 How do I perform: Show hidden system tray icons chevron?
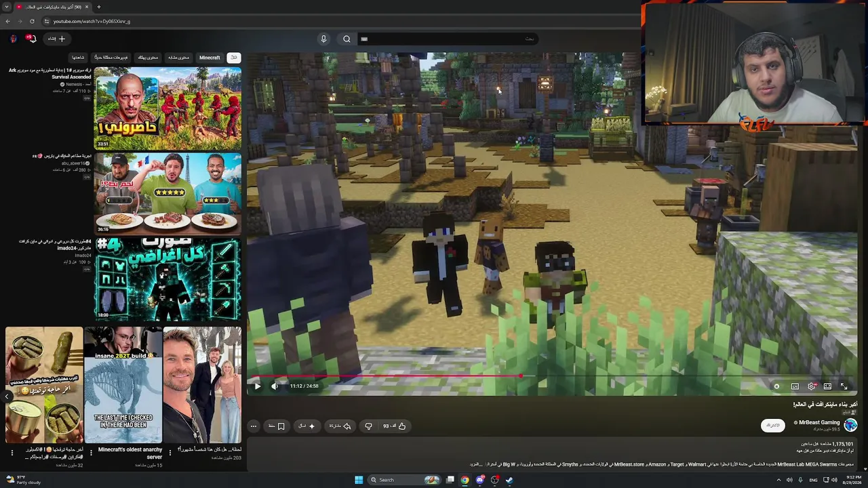[x=778, y=480]
